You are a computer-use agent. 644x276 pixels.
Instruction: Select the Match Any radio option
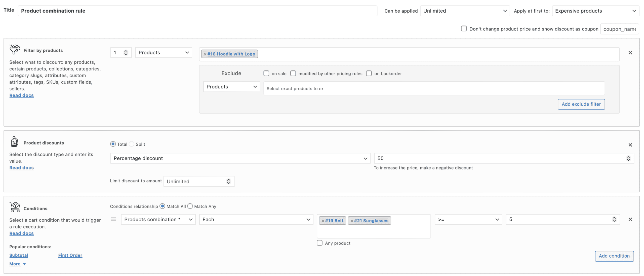click(x=190, y=206)
